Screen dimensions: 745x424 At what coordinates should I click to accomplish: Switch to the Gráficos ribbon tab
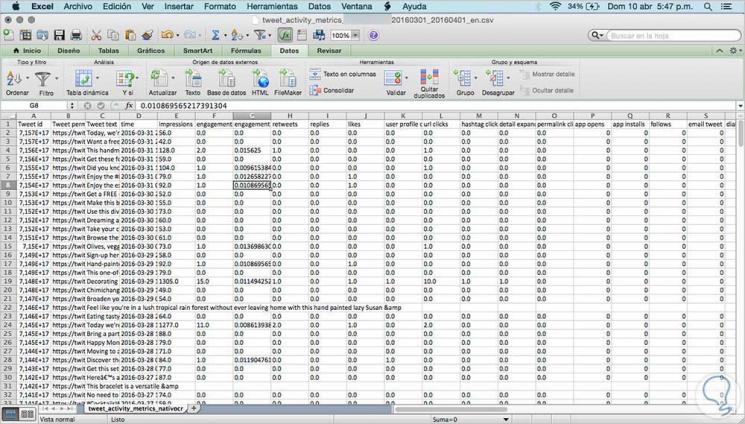[x=151, y=50]
